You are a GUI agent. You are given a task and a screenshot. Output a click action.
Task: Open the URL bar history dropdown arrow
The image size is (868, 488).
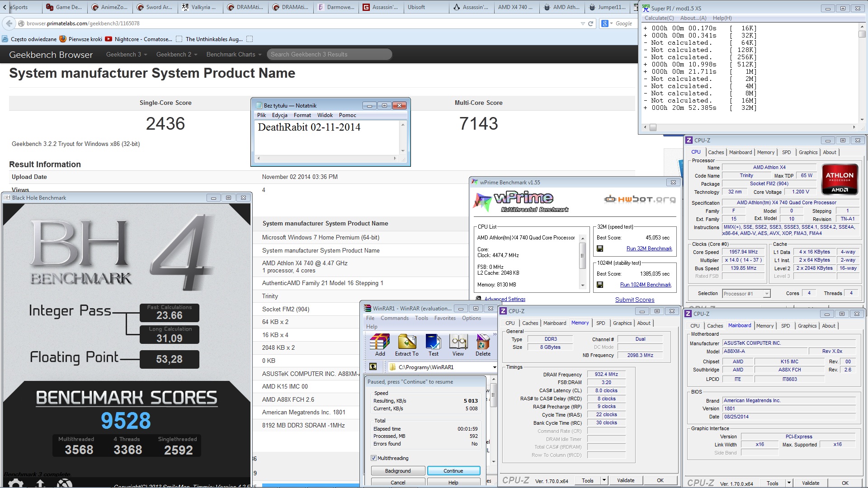[x=582, y=23]
